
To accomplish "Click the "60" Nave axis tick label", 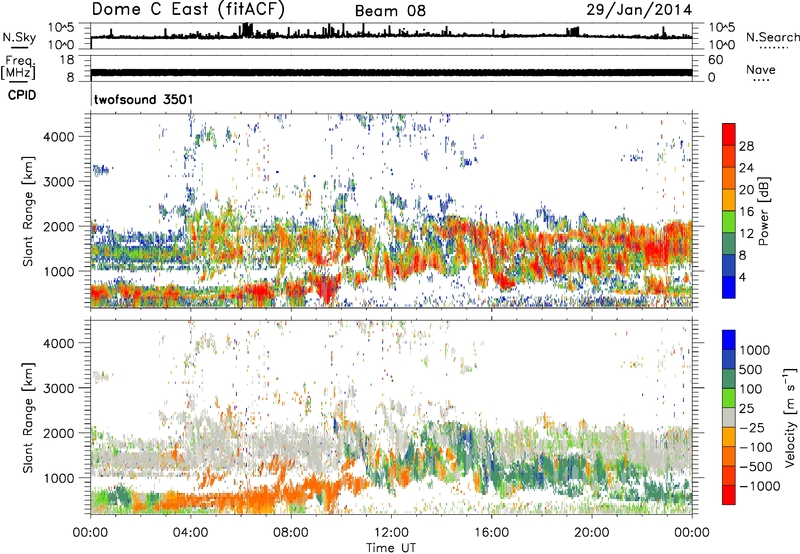I will 715,60.
